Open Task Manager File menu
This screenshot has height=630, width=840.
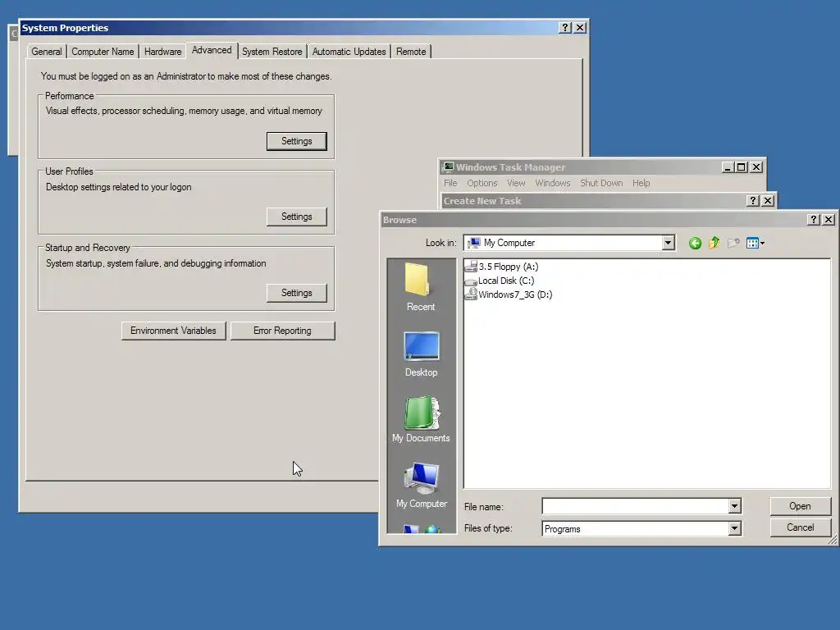tap(450, 183)
